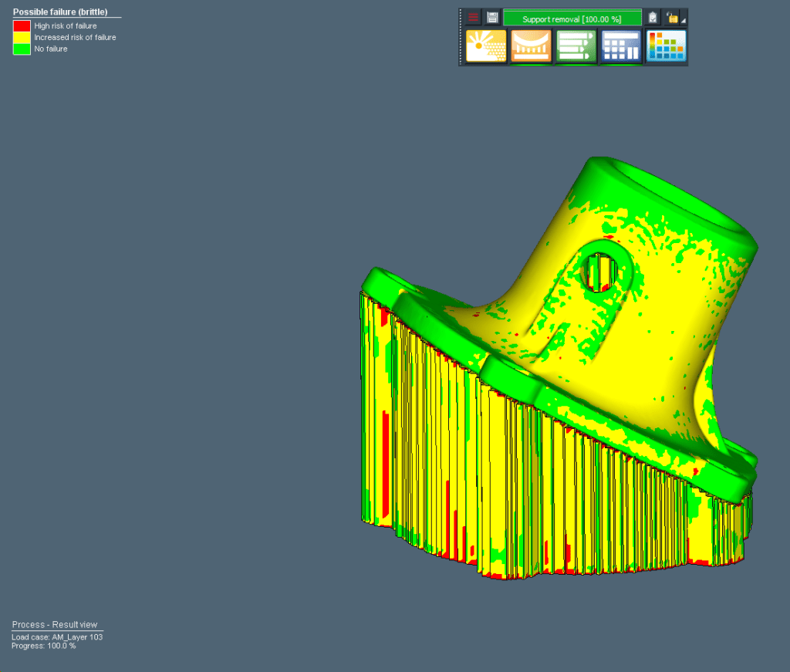Click the Progress: 100.0 % status text

point(44,646)
